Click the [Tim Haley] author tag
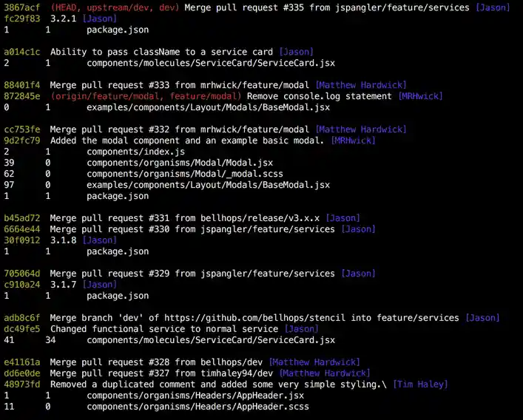 point(419,385)
